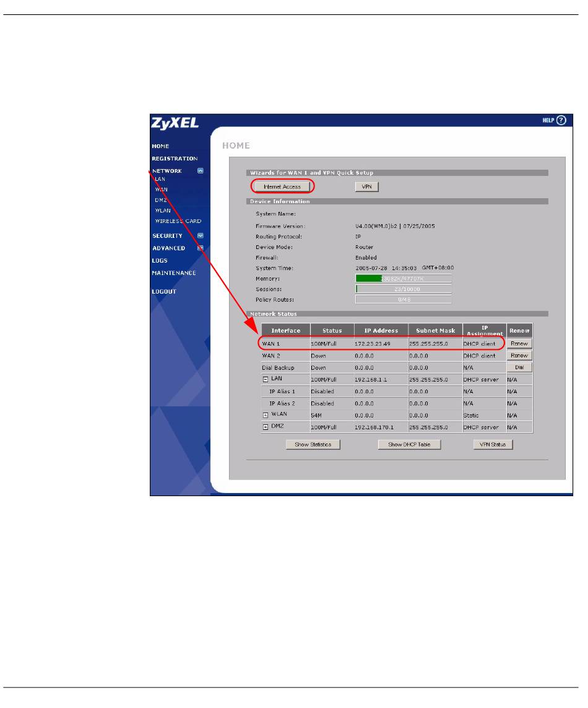Click Show DHCP Table button
Screen dimensions: 588x708
(x=409, y=444)
